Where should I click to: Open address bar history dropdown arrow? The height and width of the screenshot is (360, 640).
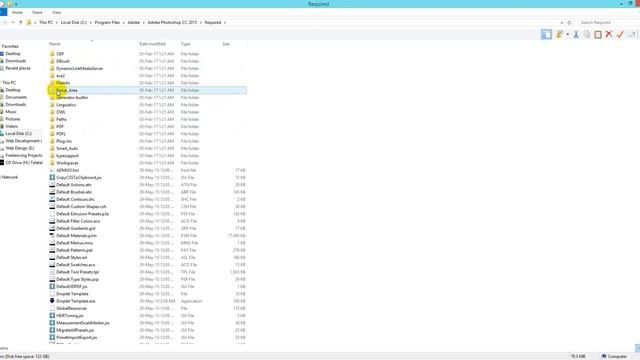point(562,22)
